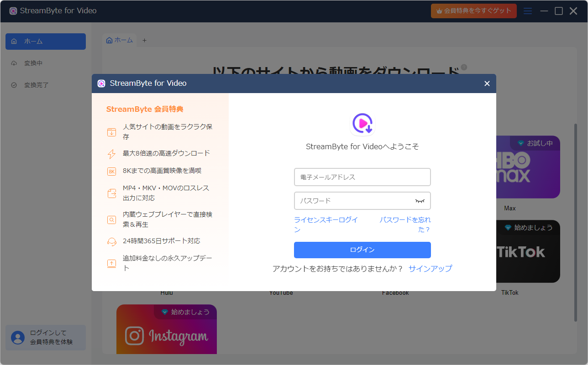Focus the password input field
The image size is (588, 365).
pos(362,201)
